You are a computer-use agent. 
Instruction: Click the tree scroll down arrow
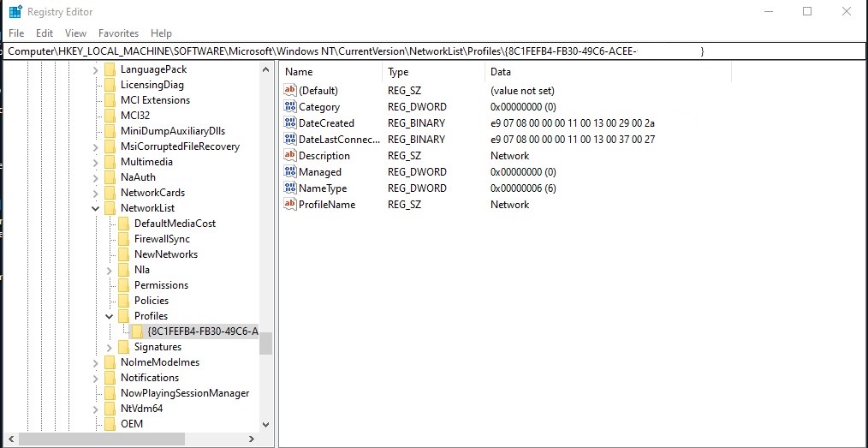click(x=265, y=425)
